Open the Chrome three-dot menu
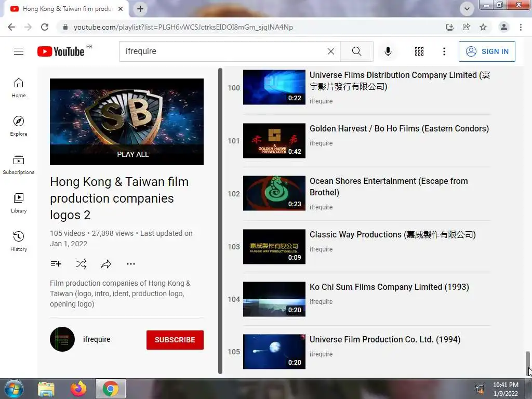Viewport: 532px width, 399px height. pos(521,27)
